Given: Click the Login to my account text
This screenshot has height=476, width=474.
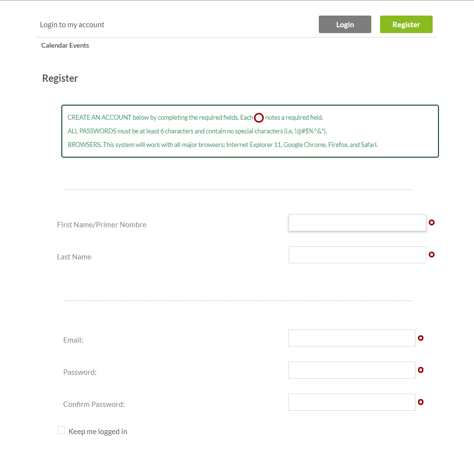Looking at the screenshot, I should click(72, 25).
